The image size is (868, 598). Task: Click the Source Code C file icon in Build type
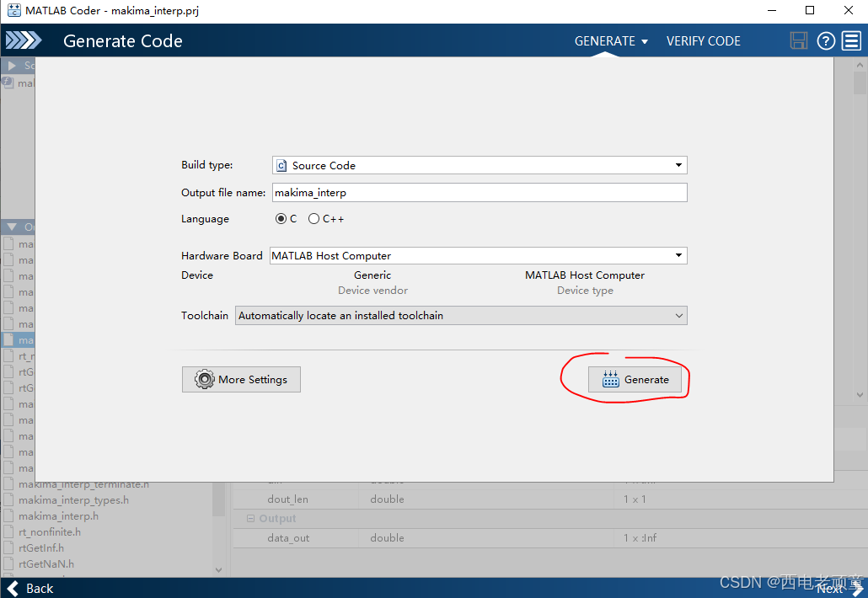click(281, 165)
